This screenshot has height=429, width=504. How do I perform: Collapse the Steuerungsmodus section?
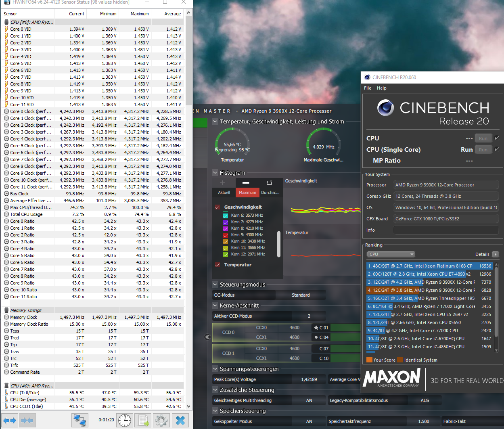click(x=215, y=285)
